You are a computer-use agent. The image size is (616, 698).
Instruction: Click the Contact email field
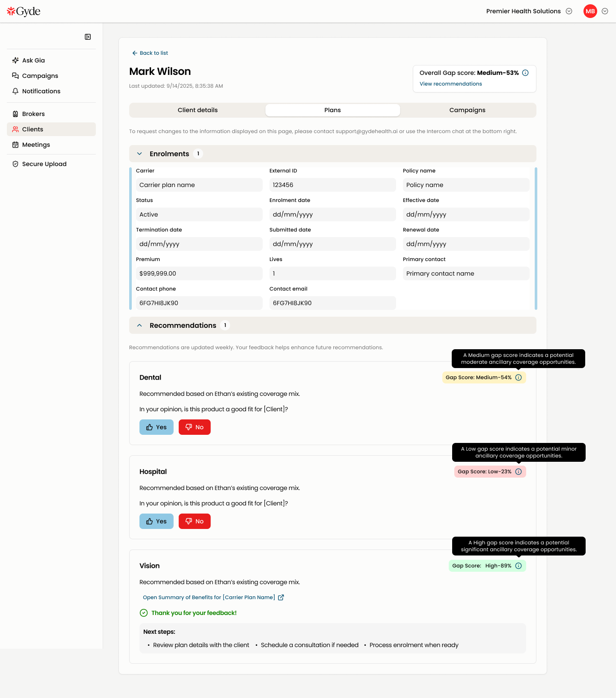coord(333,303)
